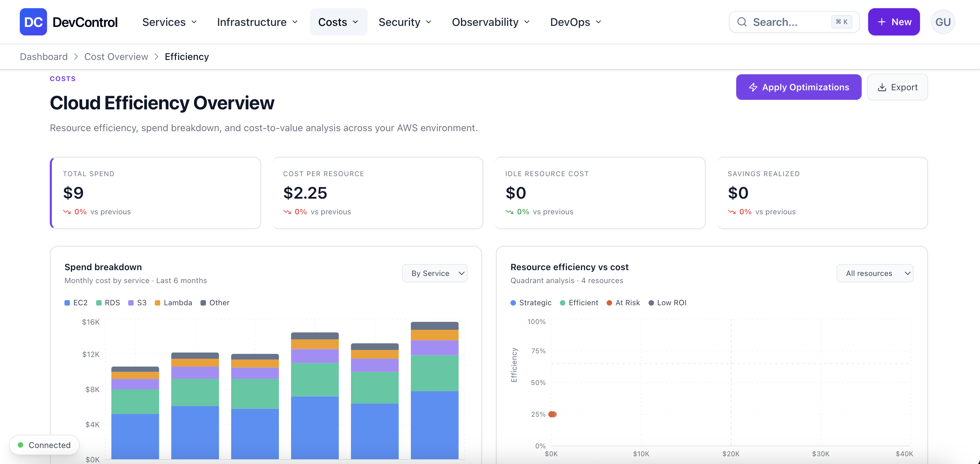
Task: Toggle the Other legend item
Action: pyautogui.click(x=215, y=303)
